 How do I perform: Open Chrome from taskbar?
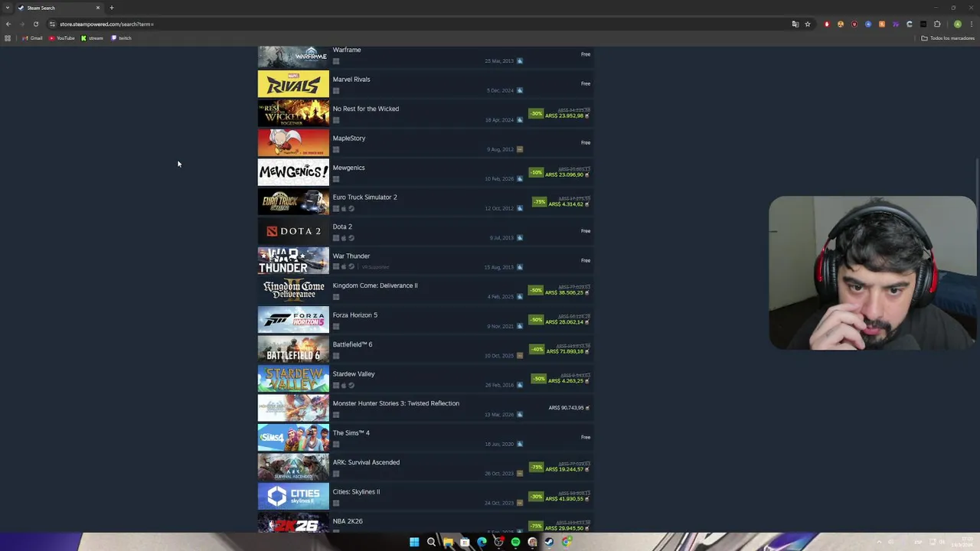[566, 542]
